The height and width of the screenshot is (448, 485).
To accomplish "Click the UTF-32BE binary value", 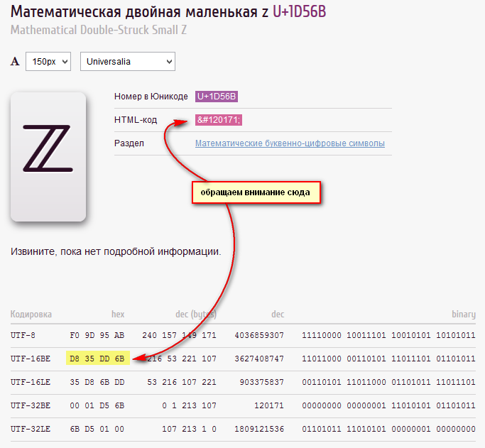I will [x=389, y=405].
